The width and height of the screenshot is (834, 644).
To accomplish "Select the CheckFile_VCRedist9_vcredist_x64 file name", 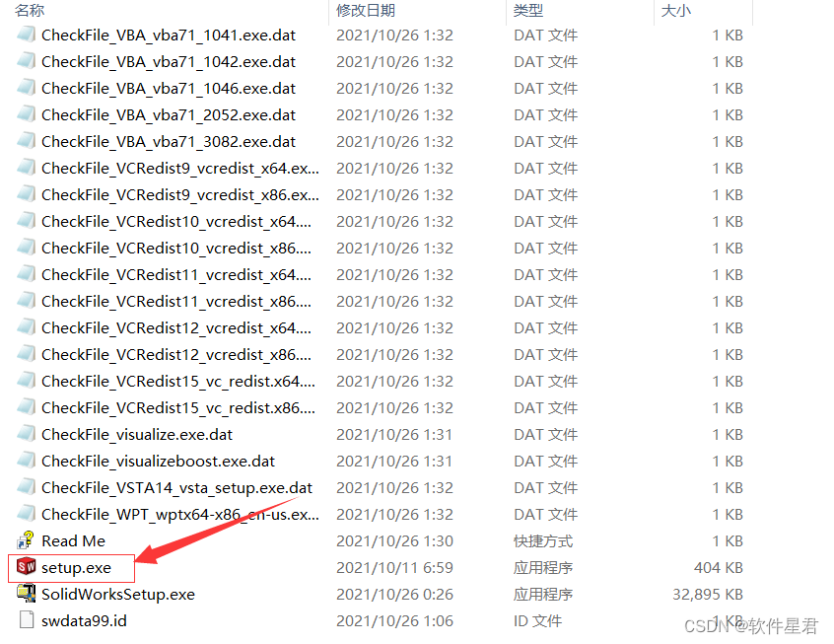I will click(x=180, y=169).
